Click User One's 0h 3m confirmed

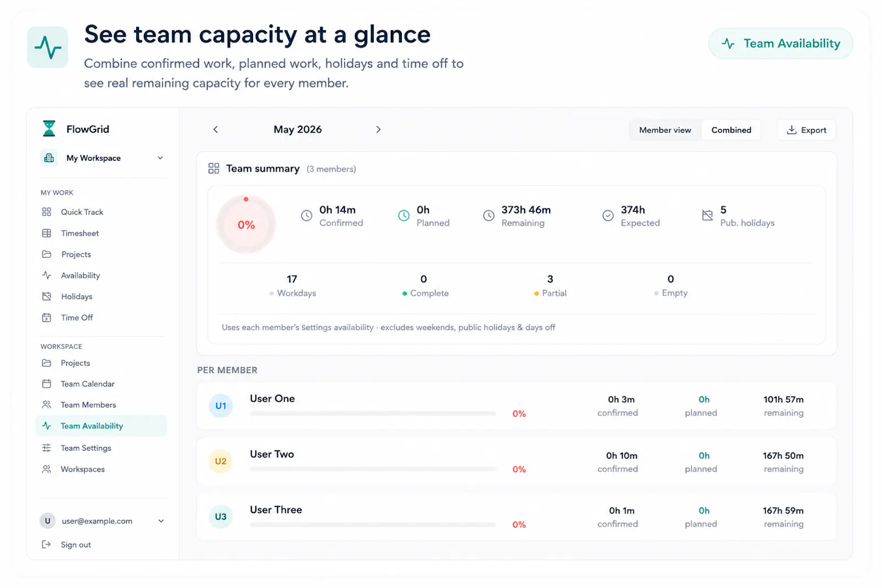pyautogui.click(x=618, y=406)
